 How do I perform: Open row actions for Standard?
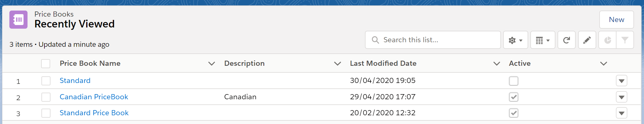click(621, 81)
